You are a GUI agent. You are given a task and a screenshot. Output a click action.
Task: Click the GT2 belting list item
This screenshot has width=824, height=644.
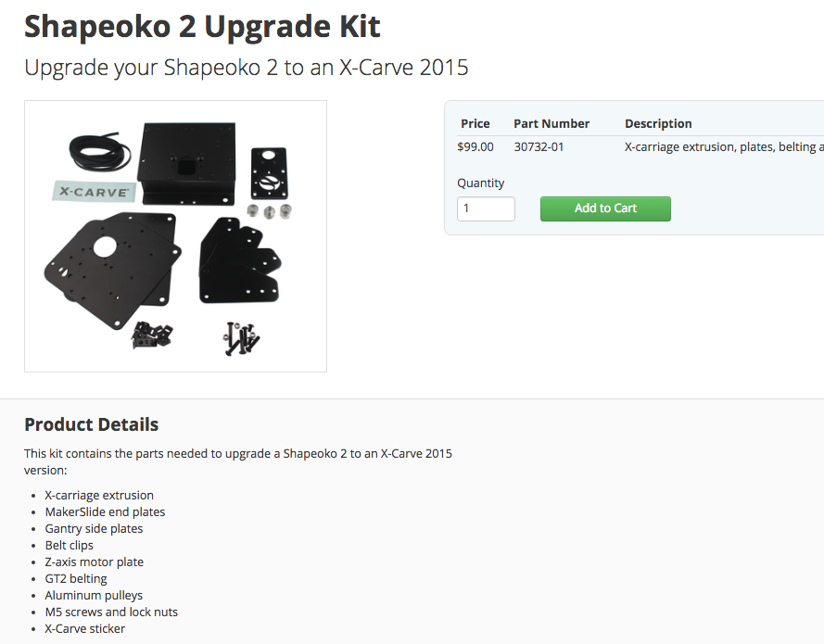pos(76,579)
